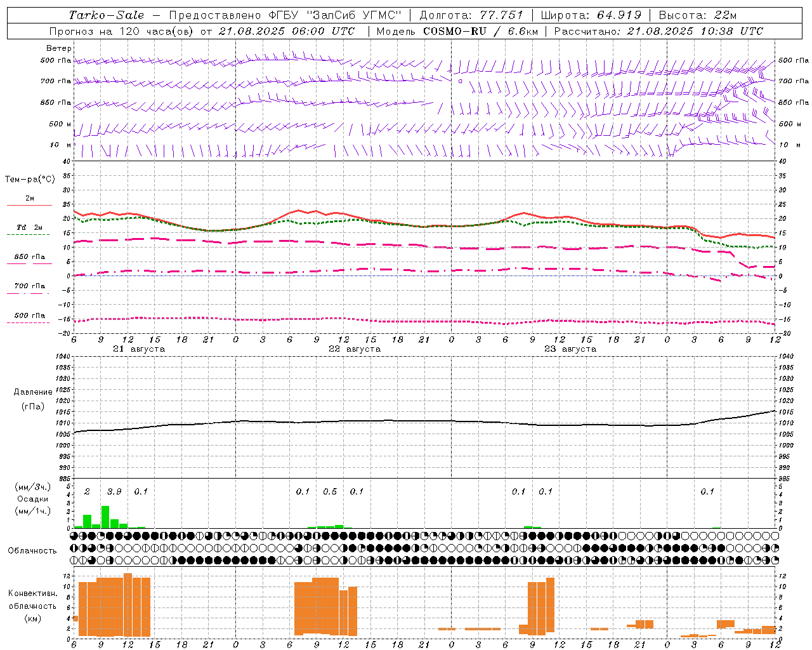The width and height of the screenshot is (812, 650).
Task: Click the Конвективн. panel label
Action: click(32, 594)
